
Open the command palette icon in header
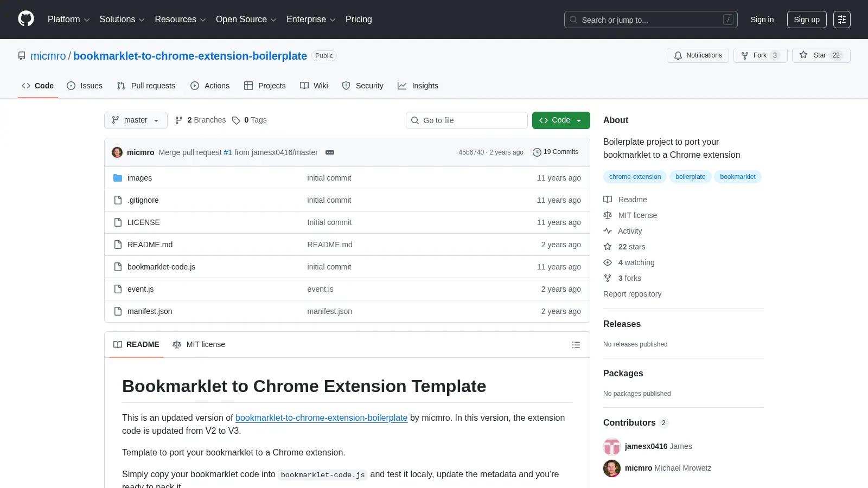click(x=842, y=20)
